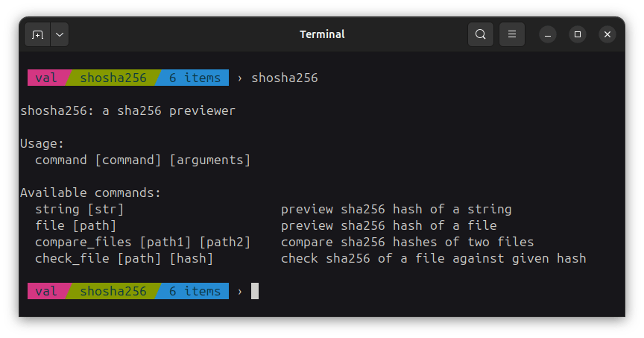The width and height of the screenshot is (644, 338).
Task: Click the pink 'val' segment in first prompt
Action: [45, 78]
